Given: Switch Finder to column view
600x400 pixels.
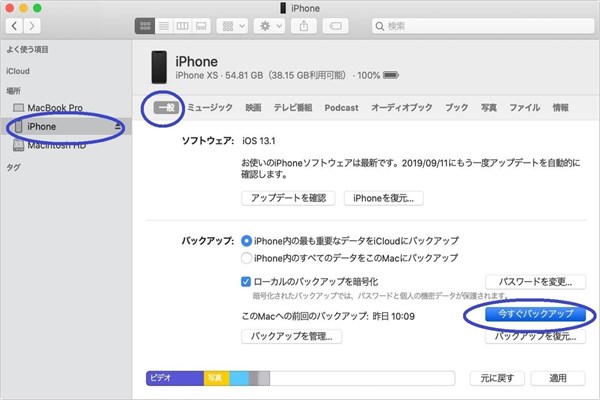Looking at the screenshot, I should 182,26.
